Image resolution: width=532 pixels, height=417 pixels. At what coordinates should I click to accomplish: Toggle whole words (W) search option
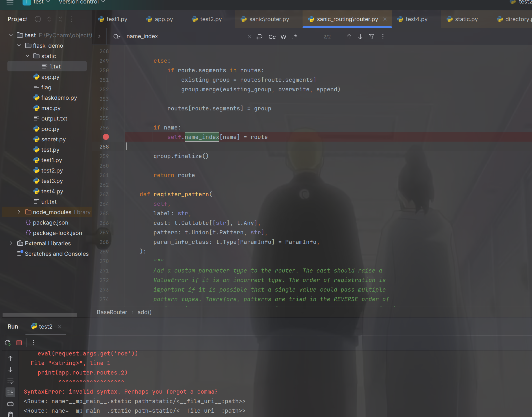point(283,37)
